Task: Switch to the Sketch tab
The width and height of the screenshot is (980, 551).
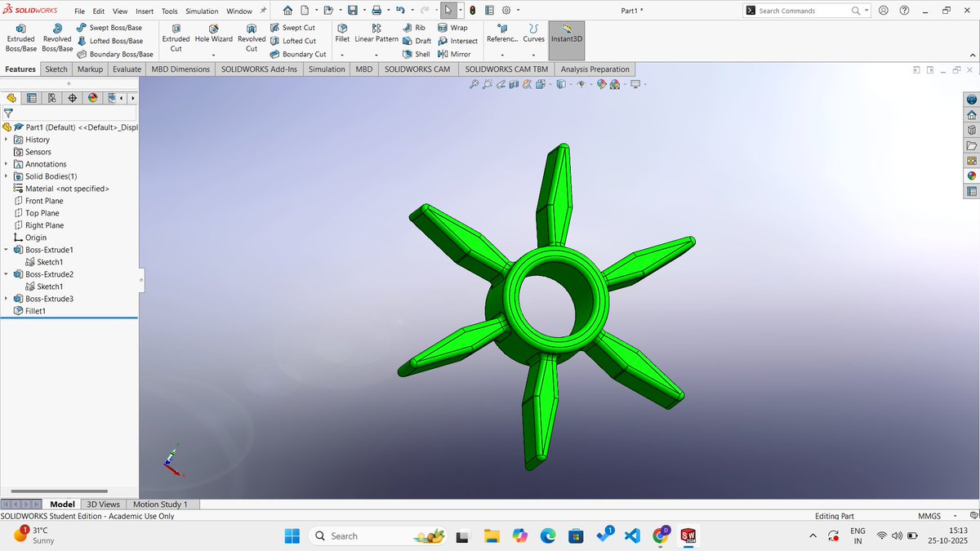Action: point(56,69)
